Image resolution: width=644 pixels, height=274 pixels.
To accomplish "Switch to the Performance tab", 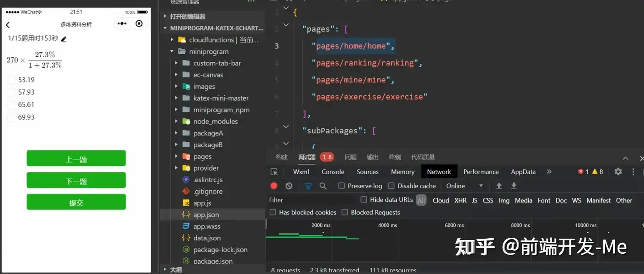I will [481, 171].
